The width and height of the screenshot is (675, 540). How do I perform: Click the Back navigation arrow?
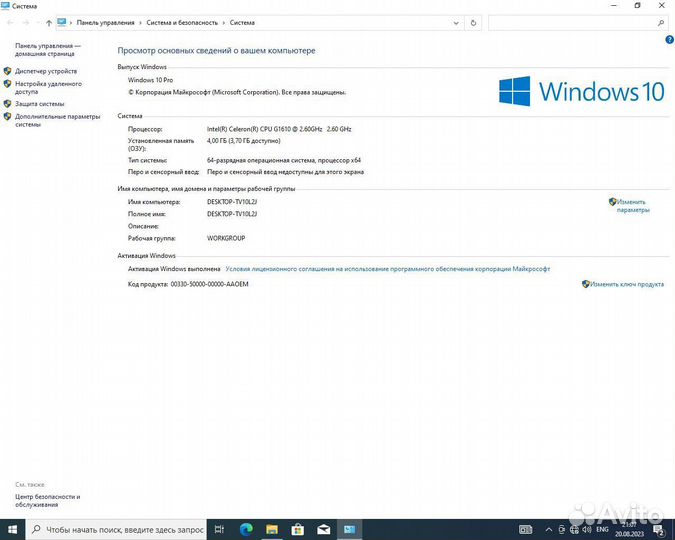pos(10,23)
